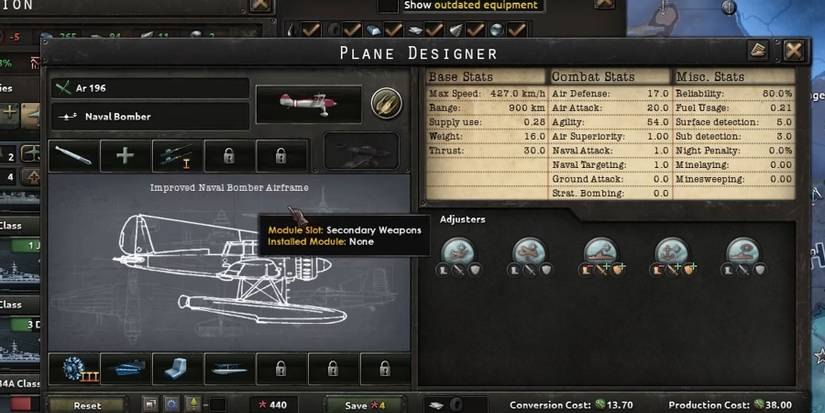Click the Adjusters label
Screen dimensions: 825x413
click(x=462, y=219)
